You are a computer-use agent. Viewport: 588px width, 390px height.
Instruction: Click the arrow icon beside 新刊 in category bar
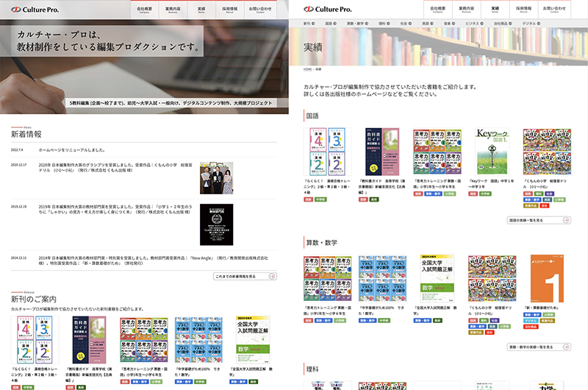[315, 24]
